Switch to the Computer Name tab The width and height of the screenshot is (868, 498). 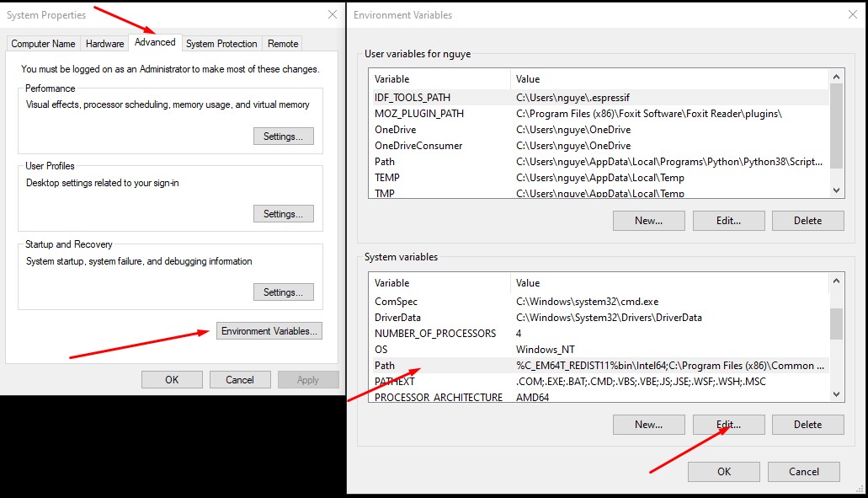point(43,44)
